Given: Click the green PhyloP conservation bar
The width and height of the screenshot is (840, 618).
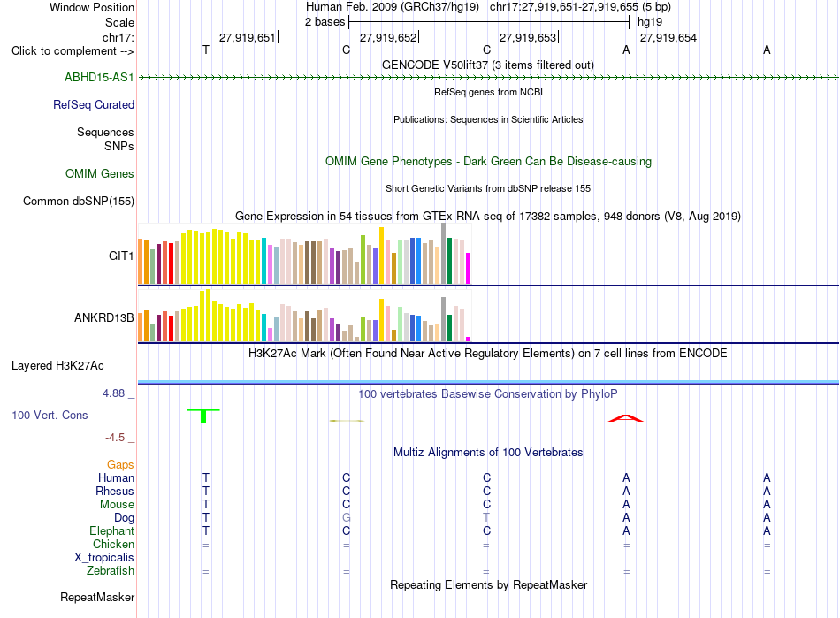Looking at the screenshot, I should pyautogui.click(x=203, y=416).
